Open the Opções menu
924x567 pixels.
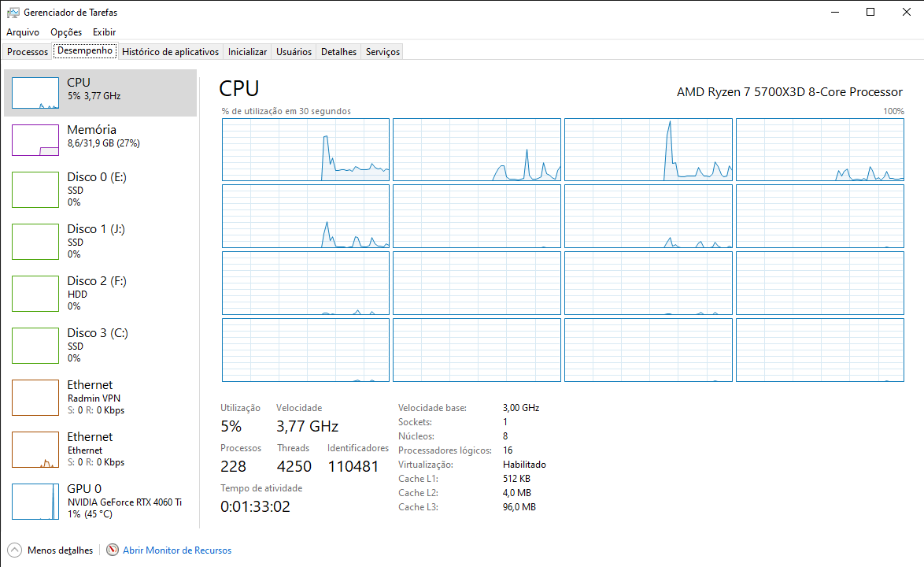66,31
